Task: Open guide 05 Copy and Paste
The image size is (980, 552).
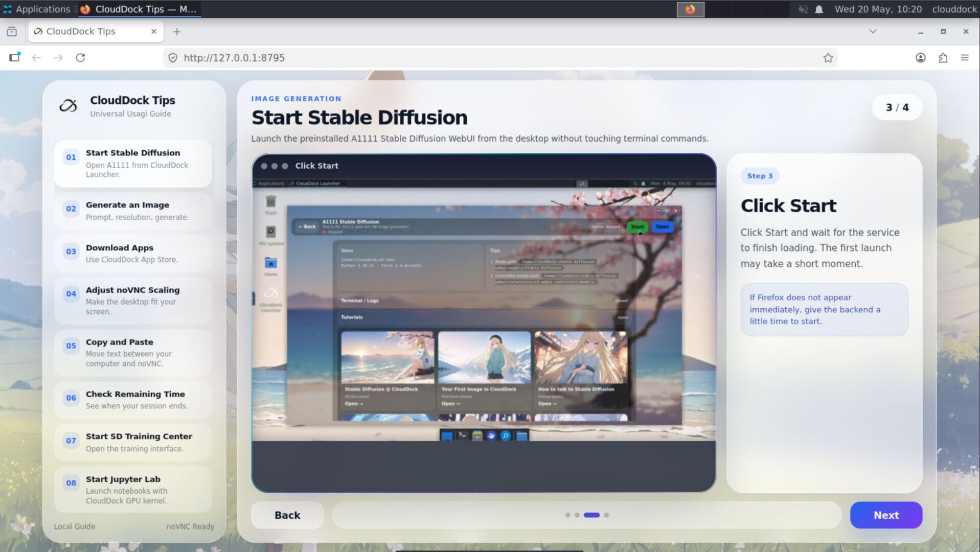Action: tap(133, 353)
